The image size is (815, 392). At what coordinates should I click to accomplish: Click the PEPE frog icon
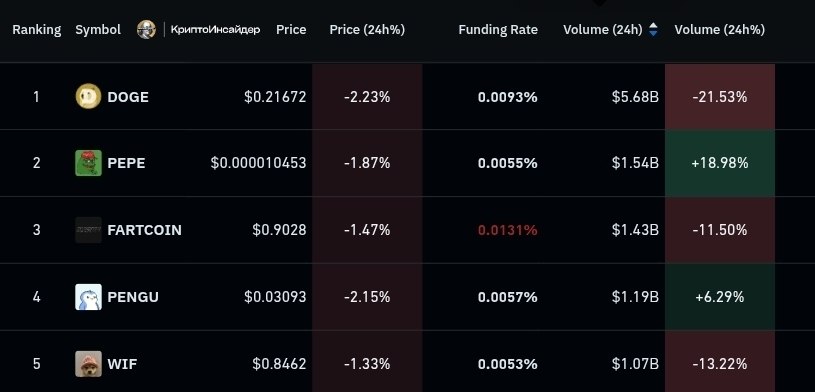coord(88,163)
